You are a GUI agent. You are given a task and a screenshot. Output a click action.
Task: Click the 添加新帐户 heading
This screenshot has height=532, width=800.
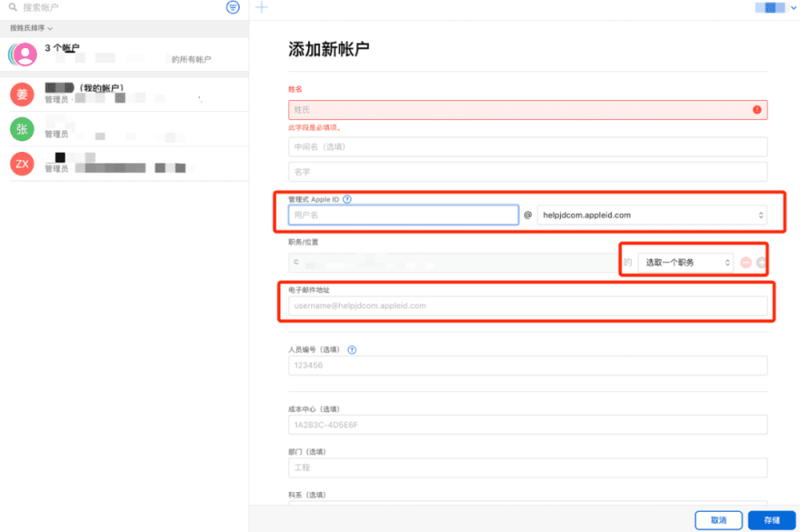(329, 49)
